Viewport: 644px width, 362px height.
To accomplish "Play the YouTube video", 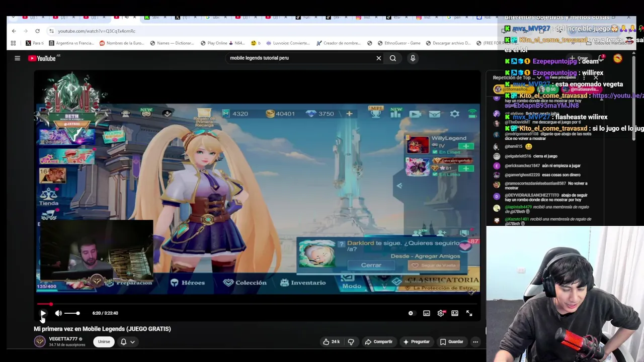I will pos(43,313).
